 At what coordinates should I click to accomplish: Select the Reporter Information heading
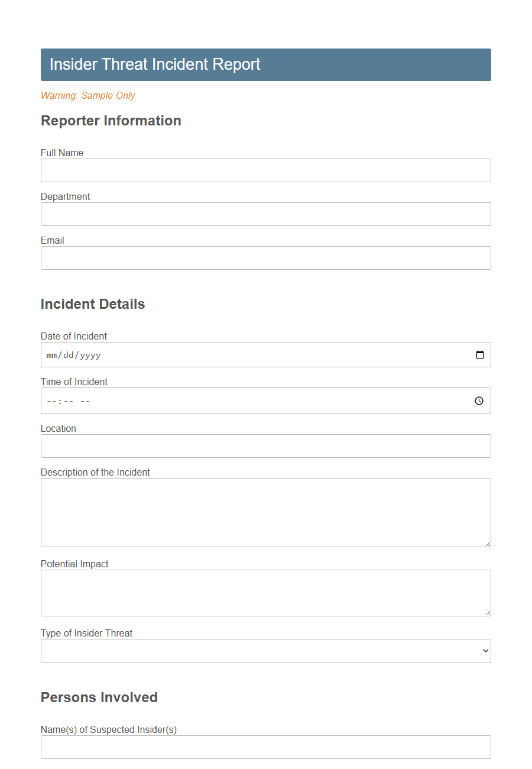[x=111, y=121]
